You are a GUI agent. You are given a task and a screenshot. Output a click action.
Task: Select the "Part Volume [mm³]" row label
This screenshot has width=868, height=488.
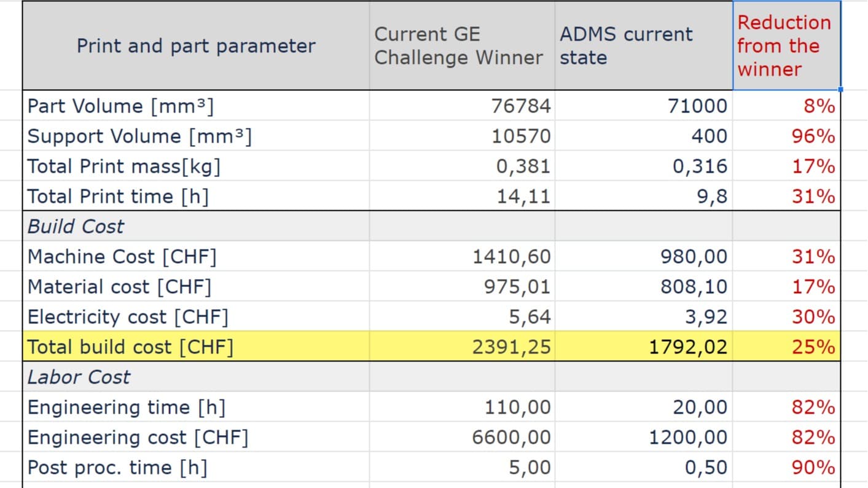pos(120,106)
